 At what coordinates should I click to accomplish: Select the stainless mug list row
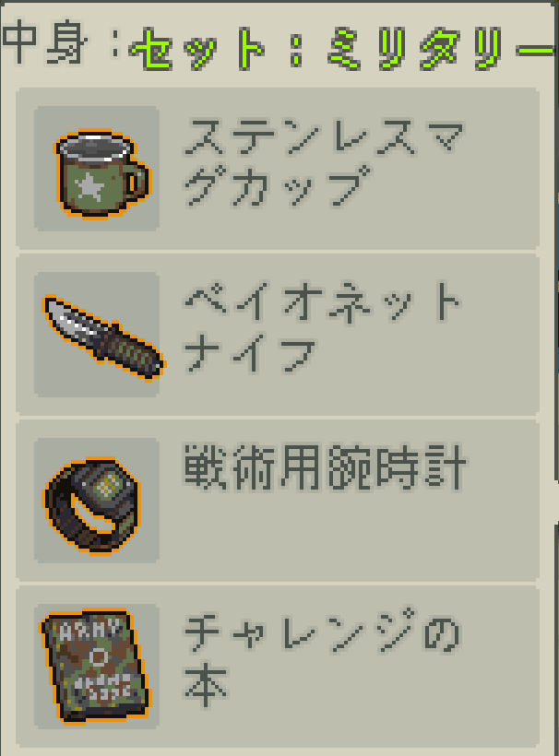(x=278, y=169)
